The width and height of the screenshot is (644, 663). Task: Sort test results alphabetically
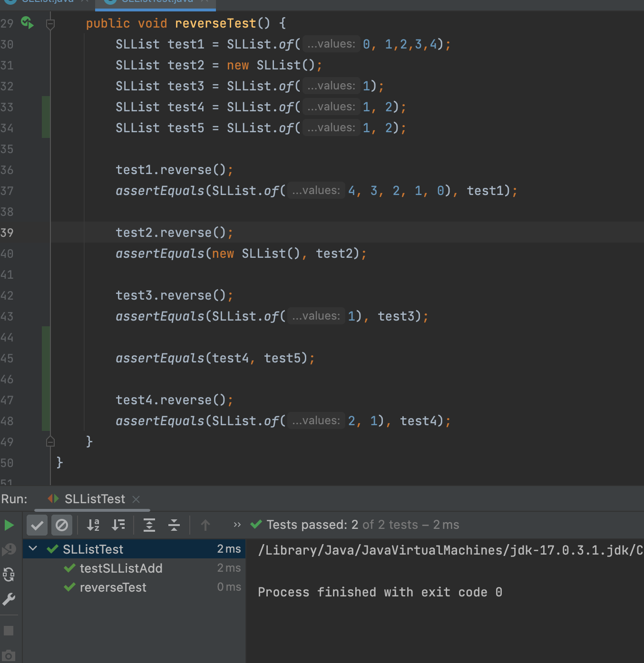93,525
